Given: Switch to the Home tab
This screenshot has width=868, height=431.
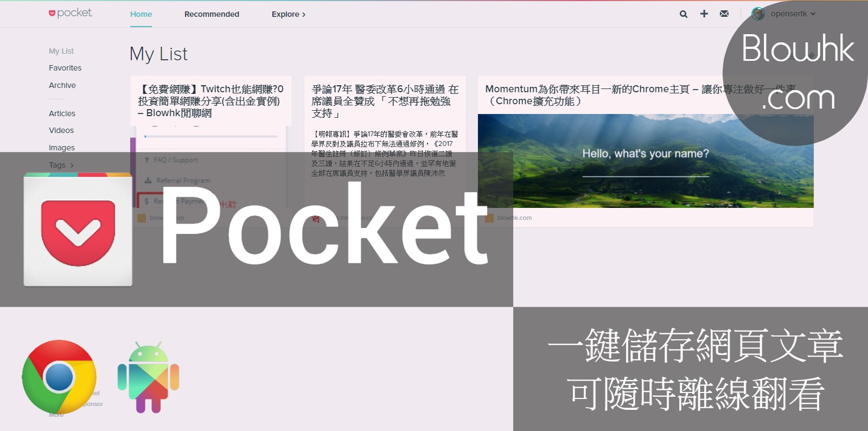Looking at the screenshot, I should [141, 14].
